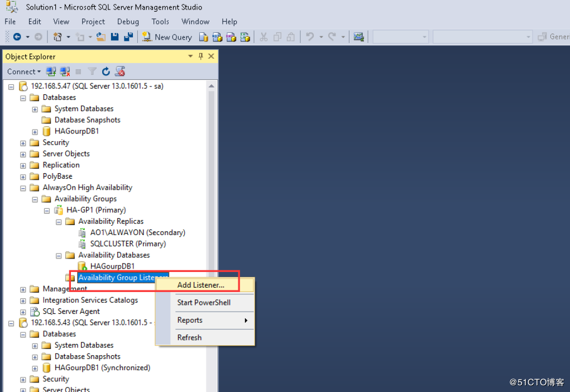
Task: Select SQLCLUSTER (Primary) replica
Action: pos(128,244)
